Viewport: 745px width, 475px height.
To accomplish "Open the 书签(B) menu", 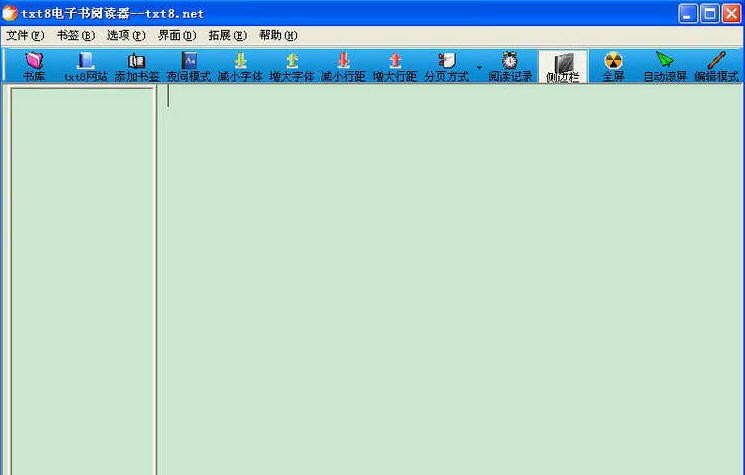I will coord(76,36).
